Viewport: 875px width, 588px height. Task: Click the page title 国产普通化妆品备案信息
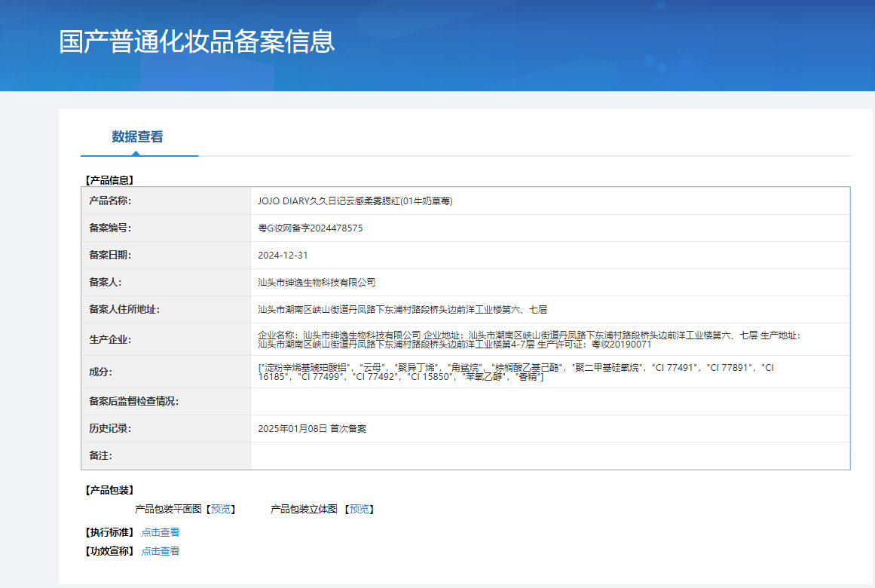tap(197, 41)
